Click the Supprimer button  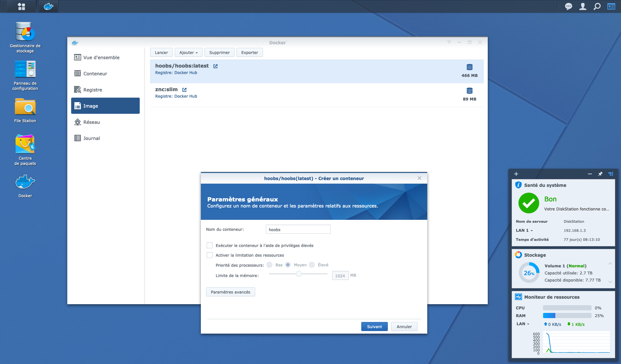pyautogui.click(x=220, y=52)
